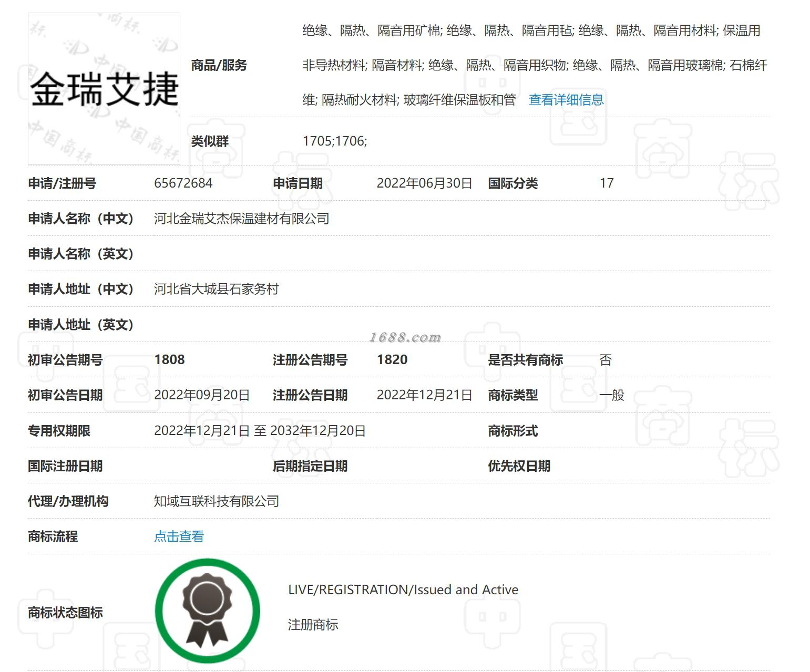This screenshot has width=810, height=672.
Task: Click the 专用权期限 label
Action: click(x=59, y=431)
